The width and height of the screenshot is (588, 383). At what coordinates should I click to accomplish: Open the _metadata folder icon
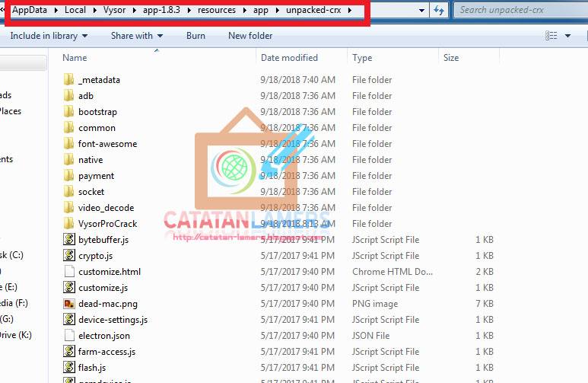[68, 80]
